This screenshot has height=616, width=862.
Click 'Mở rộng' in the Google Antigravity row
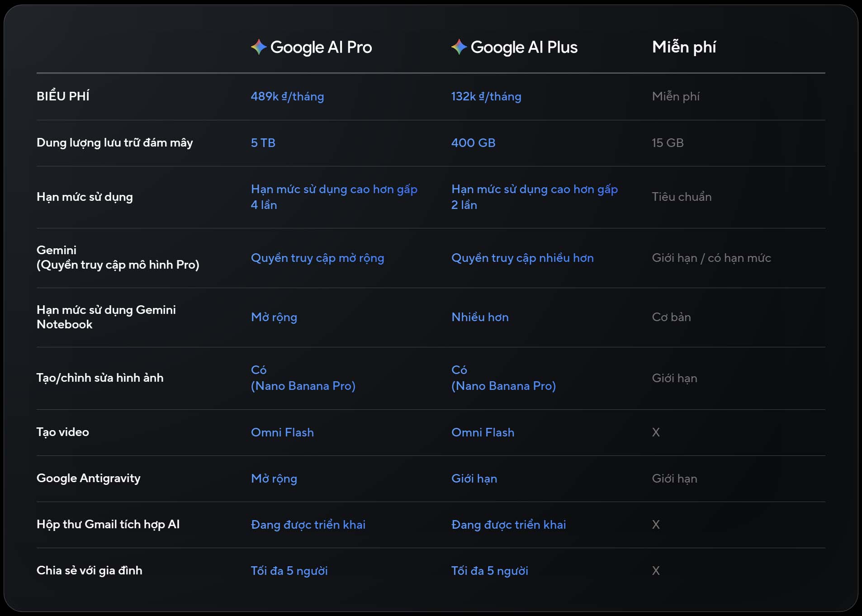tap(274, 479)
